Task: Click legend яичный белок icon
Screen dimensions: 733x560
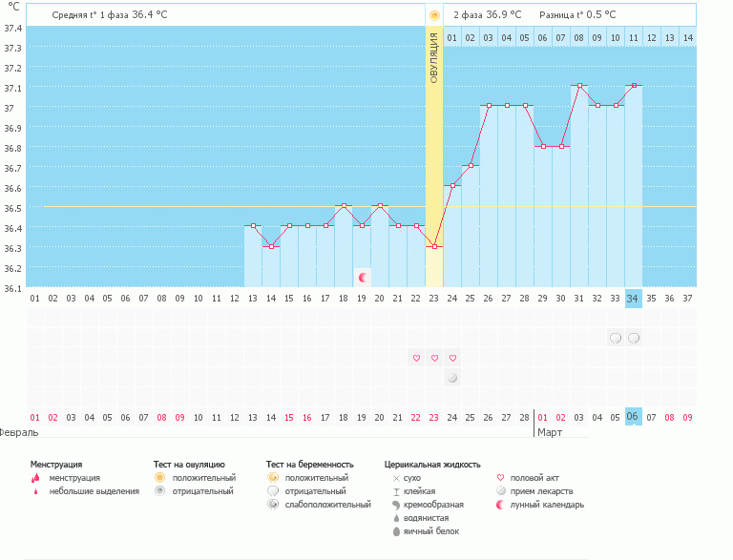Action: [396, 531]
